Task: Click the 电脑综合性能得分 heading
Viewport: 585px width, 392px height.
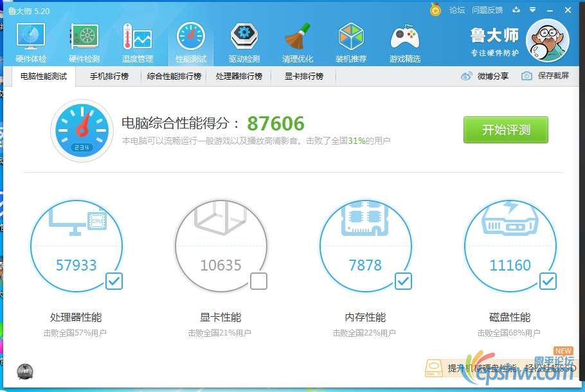Action: click(181, 123)
